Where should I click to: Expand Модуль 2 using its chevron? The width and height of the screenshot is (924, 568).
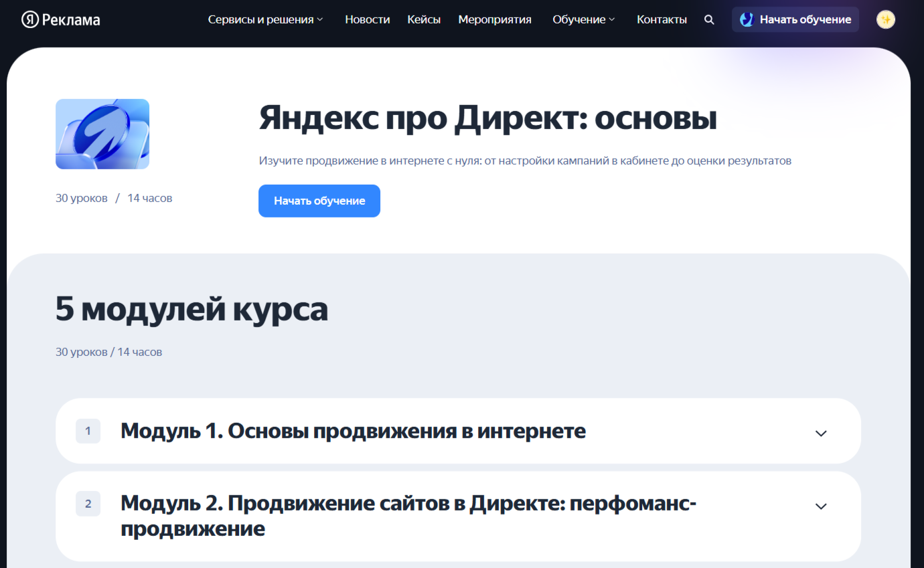[x=821, y=506]
